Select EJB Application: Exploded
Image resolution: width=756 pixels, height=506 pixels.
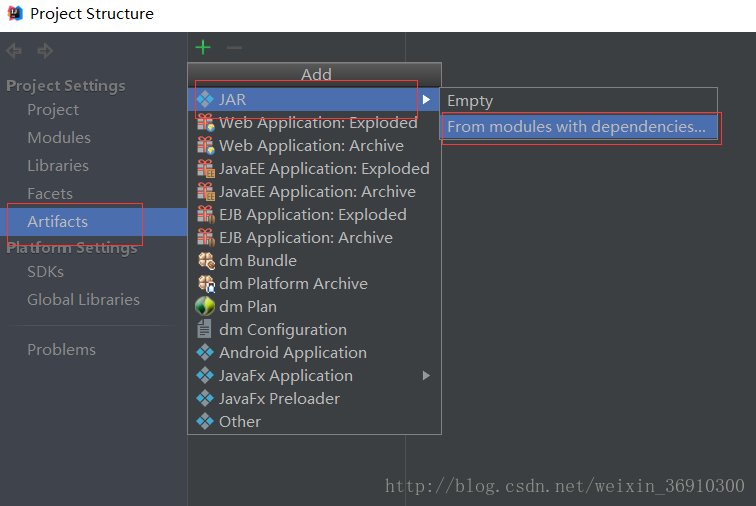[x=314, y=215]
